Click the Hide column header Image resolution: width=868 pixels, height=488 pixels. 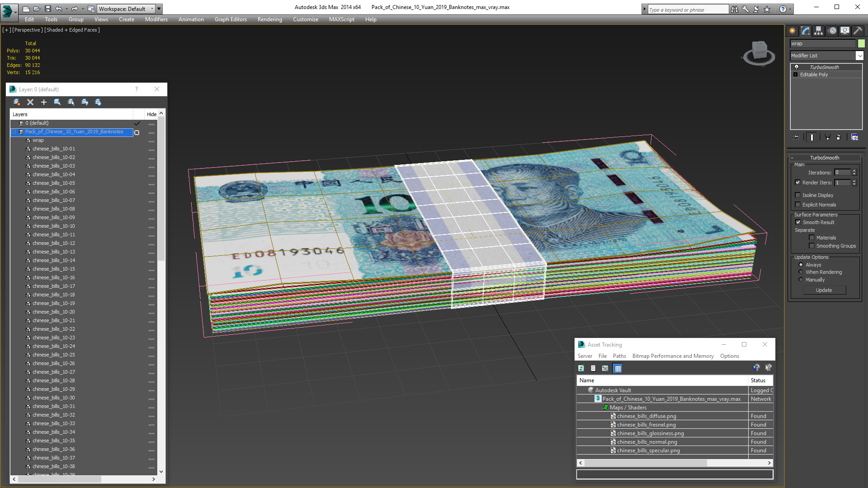tap(151, 114)
